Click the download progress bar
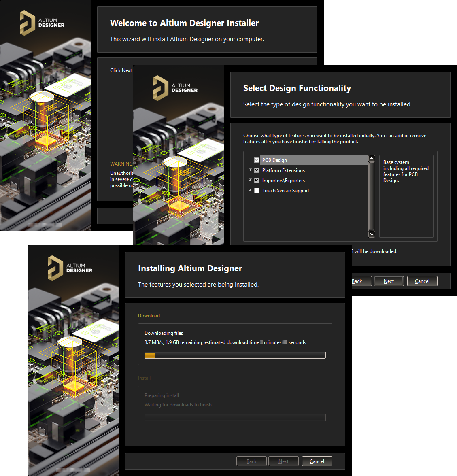The height and width of the screenshot is (476, 457). click(235, 355)
